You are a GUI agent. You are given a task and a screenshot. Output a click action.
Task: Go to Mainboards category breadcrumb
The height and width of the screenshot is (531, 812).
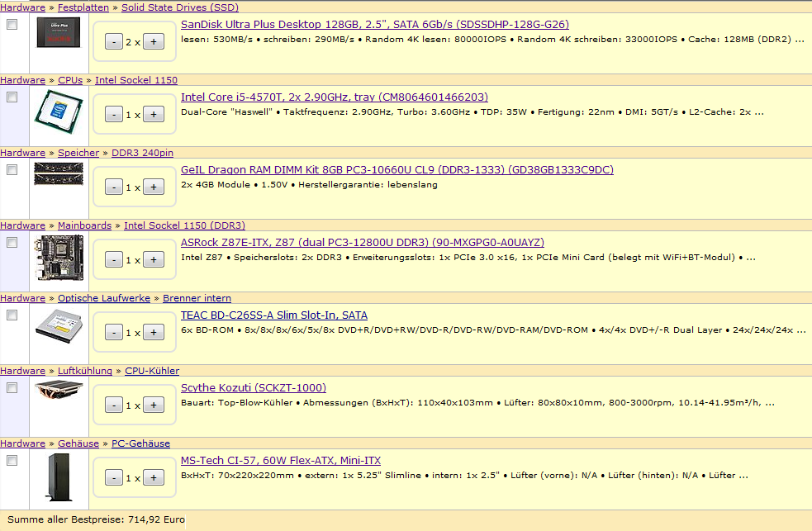[x=84, y=225]
